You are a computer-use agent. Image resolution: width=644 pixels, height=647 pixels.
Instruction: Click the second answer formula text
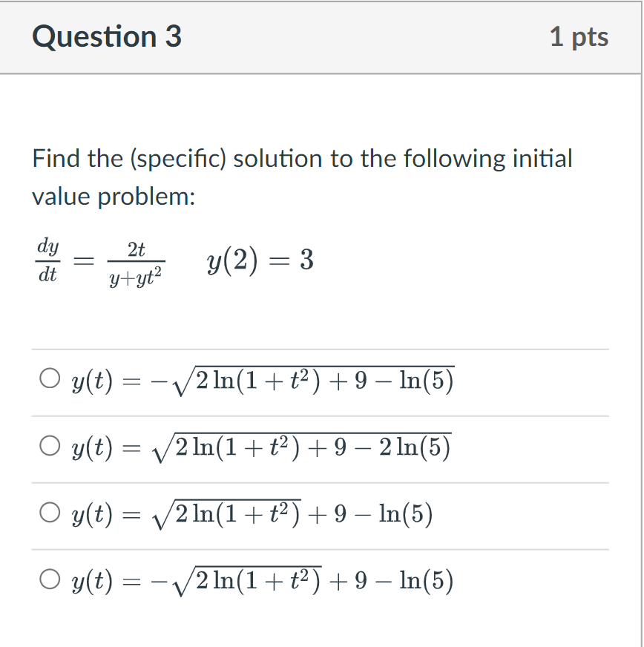click(260, 445)
